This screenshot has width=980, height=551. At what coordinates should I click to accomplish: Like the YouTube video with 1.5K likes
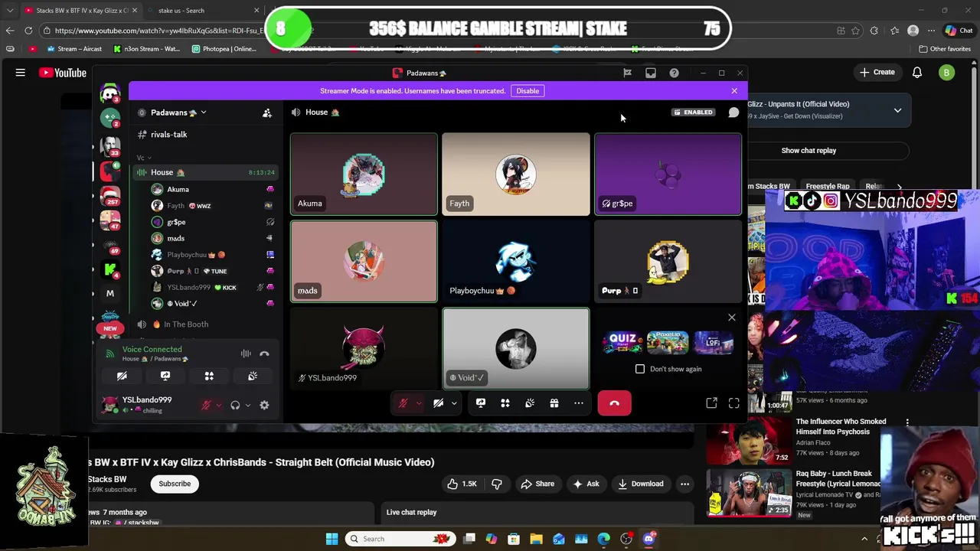click(x=461, y=484)
